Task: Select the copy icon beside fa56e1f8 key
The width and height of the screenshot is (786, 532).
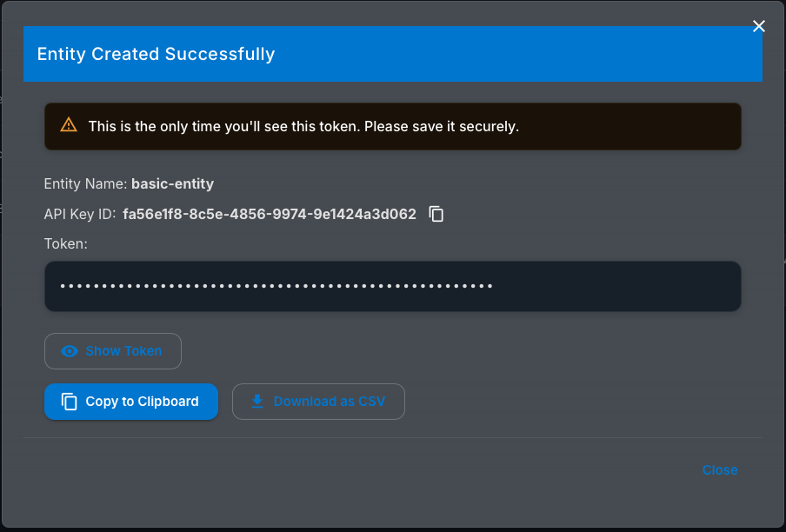Action: (x=436, y=214)
